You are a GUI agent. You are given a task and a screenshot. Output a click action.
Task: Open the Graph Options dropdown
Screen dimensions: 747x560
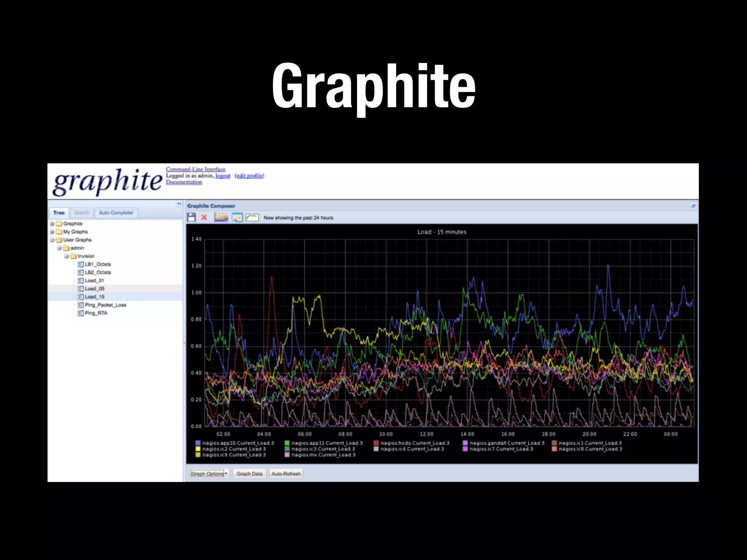coord(209,474)
